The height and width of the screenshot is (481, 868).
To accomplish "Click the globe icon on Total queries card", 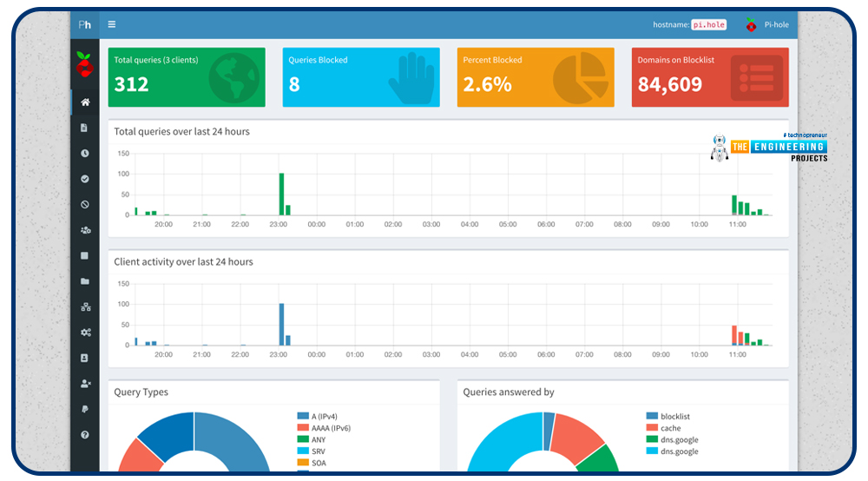I will pos(233,78).
